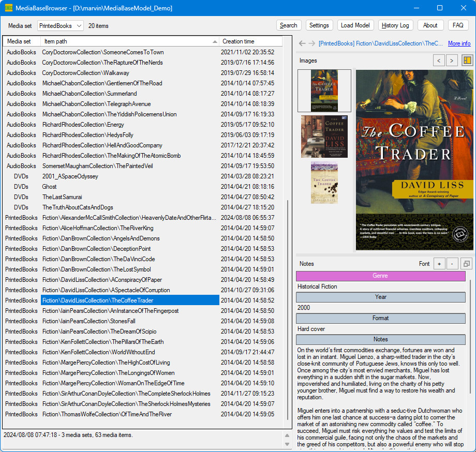
Task: Select the 2001_ASpaceOdyssey DVD row
Action: 142,176
